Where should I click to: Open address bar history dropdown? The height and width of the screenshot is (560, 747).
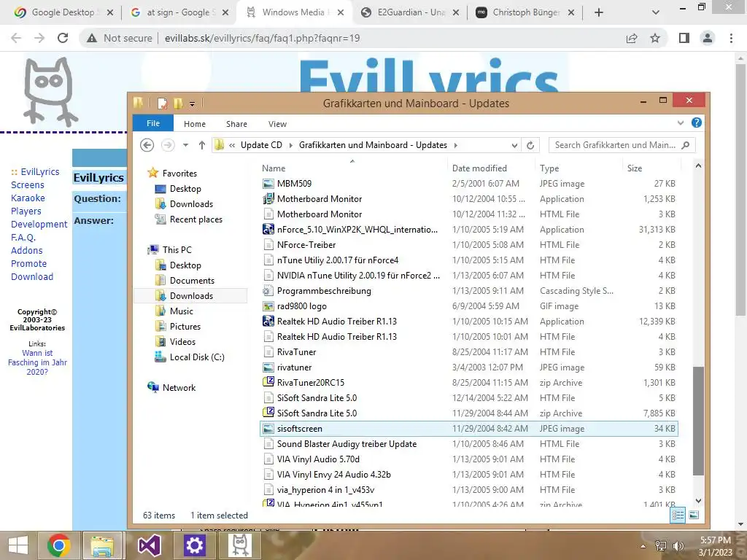pyautogui.click(x=514, y=145)
